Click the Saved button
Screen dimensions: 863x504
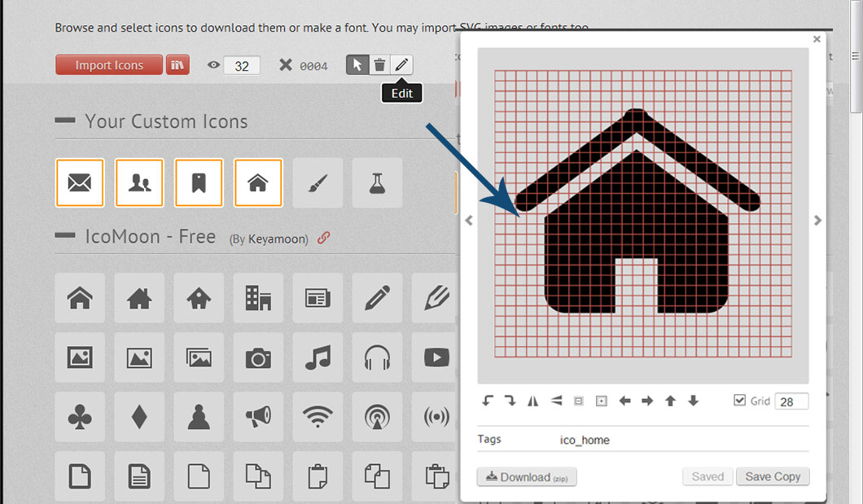707,476
